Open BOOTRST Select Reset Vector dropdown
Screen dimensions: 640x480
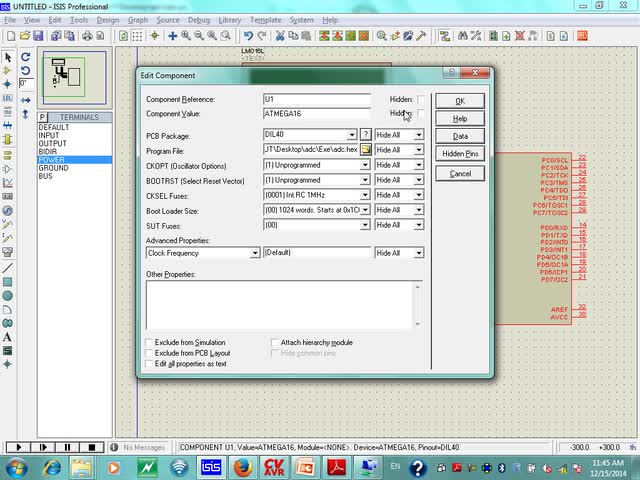click(365, 180)
